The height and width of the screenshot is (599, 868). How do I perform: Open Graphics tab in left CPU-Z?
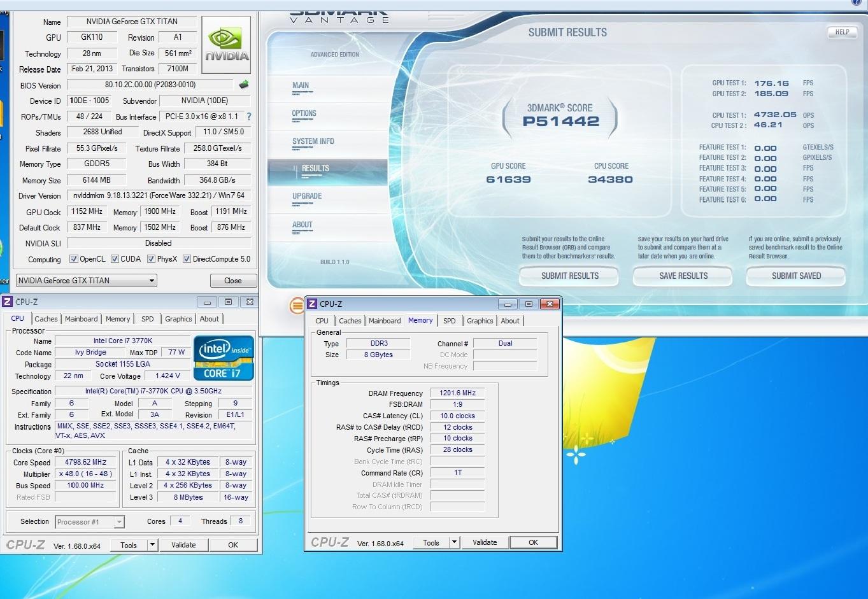(x=178, y=319)
